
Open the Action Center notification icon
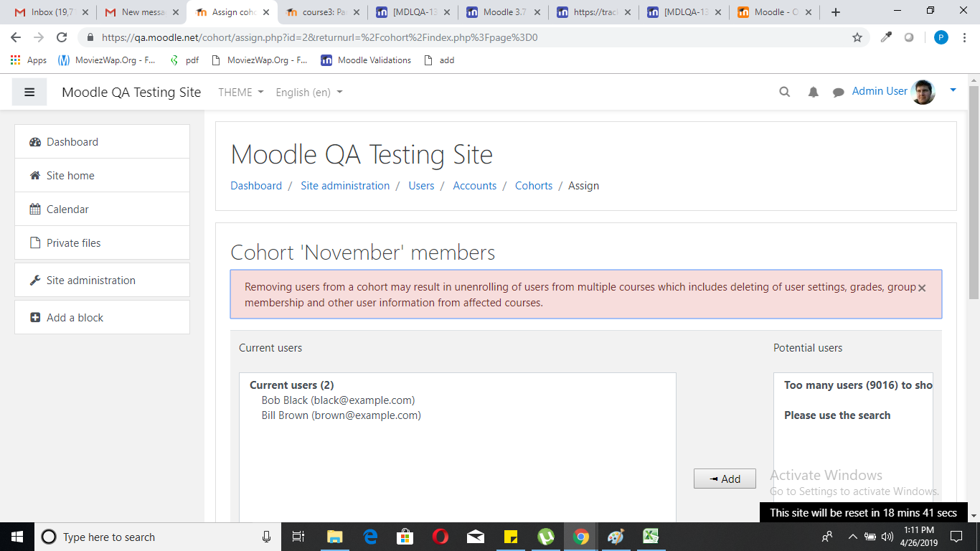pos(956,537)
